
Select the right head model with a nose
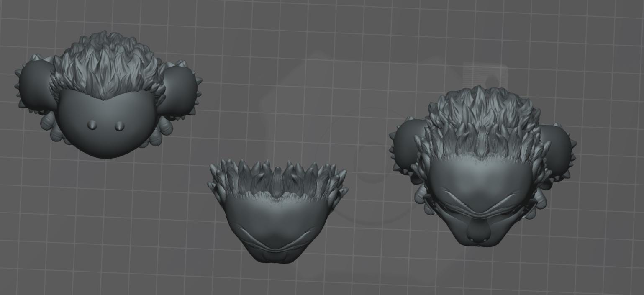482,167
